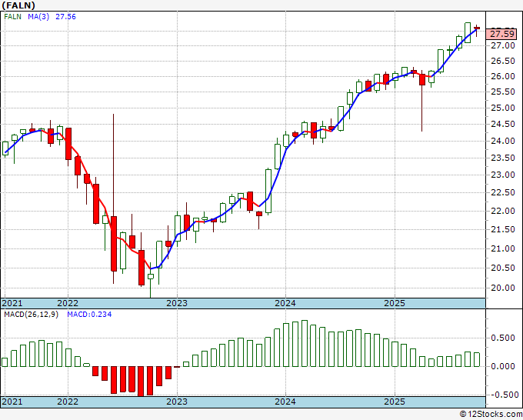Click the MACD:0.234 value label
Screen dimensions: 523x420
pos(89,315)
